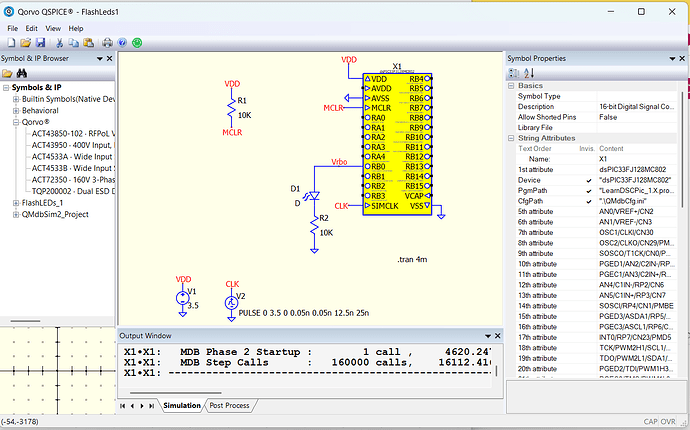Select resistor R1 in the schematic
This screenshot has height=430, width=690.
pos(231,108)
